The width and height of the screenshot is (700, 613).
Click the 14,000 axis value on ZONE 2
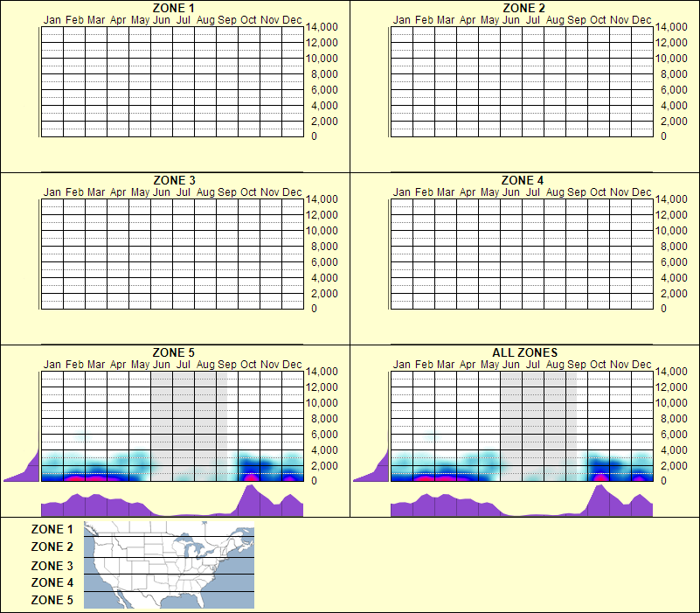click(671, 27)
